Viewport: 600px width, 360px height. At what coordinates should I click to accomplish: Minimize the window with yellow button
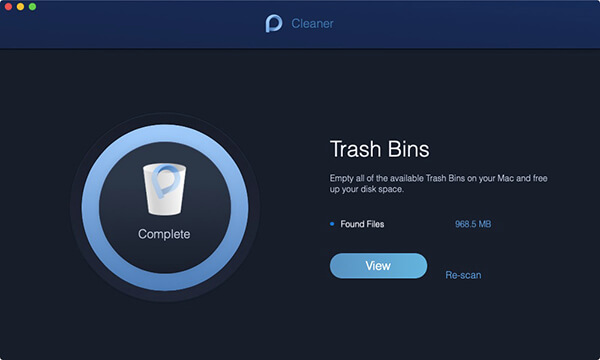click(20, 7)
